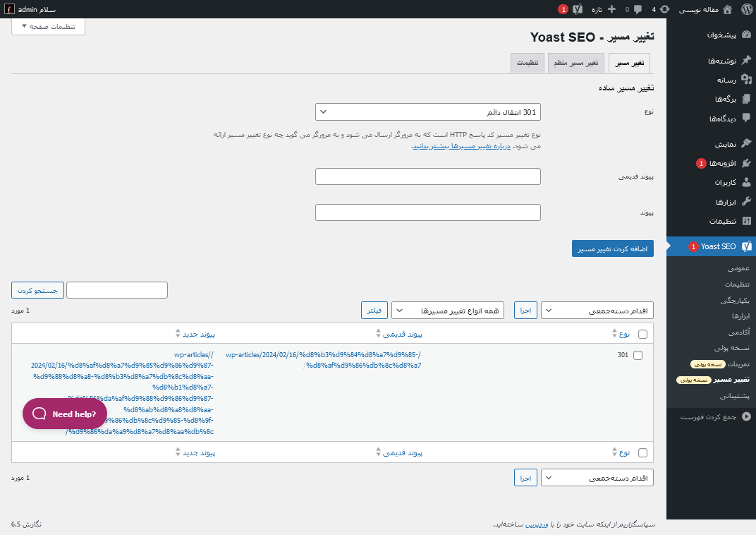This screenshot has width=756, height=535.
Task: Click the 'تازه' new content label
Action: point(597,9)
